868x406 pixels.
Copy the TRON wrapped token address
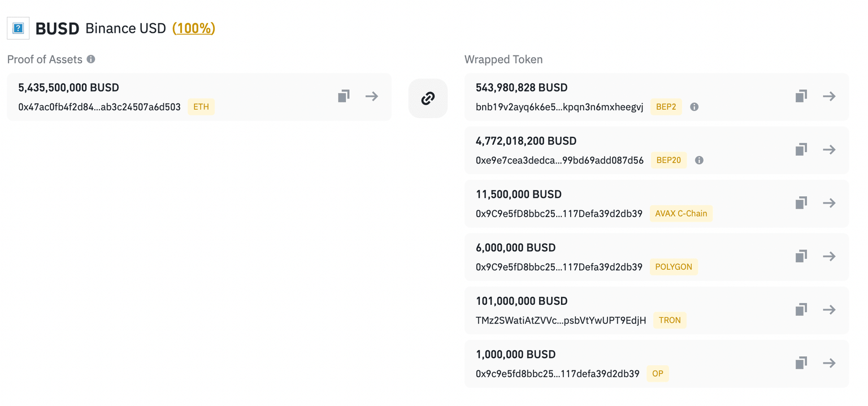tap(801, 309)
